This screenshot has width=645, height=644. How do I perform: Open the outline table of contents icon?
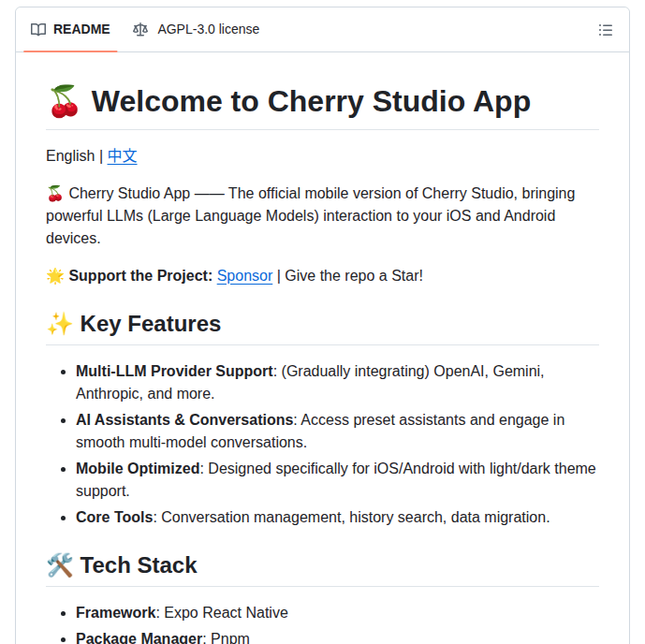click(605, 30)
